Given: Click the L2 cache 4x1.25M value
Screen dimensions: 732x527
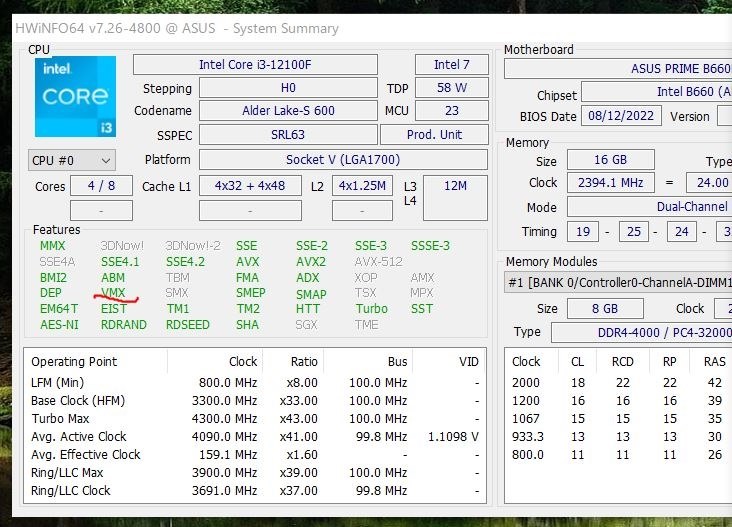Looking at the screenshot, I should pos(362,186).
